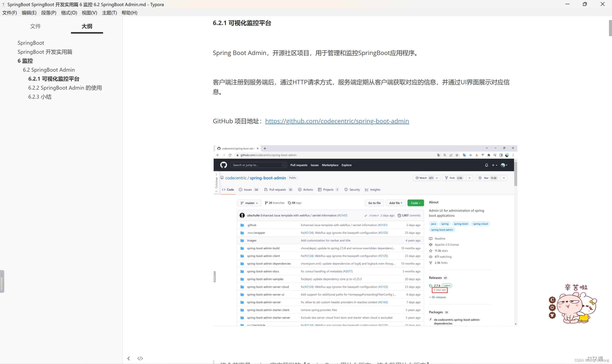612x364 pixels.
Task: Open the 帮助(H) menu
Action: point(129,13)
